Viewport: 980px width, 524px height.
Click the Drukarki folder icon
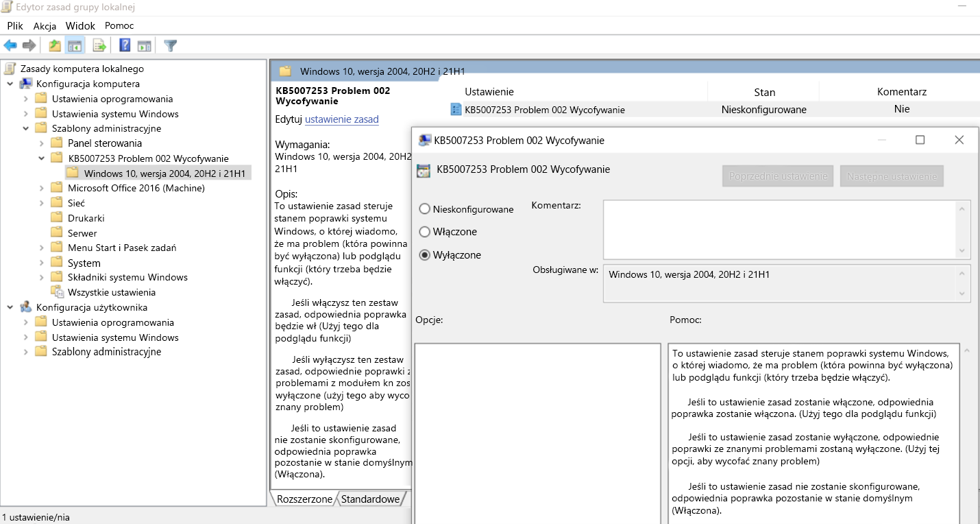(x=58, y=218)
